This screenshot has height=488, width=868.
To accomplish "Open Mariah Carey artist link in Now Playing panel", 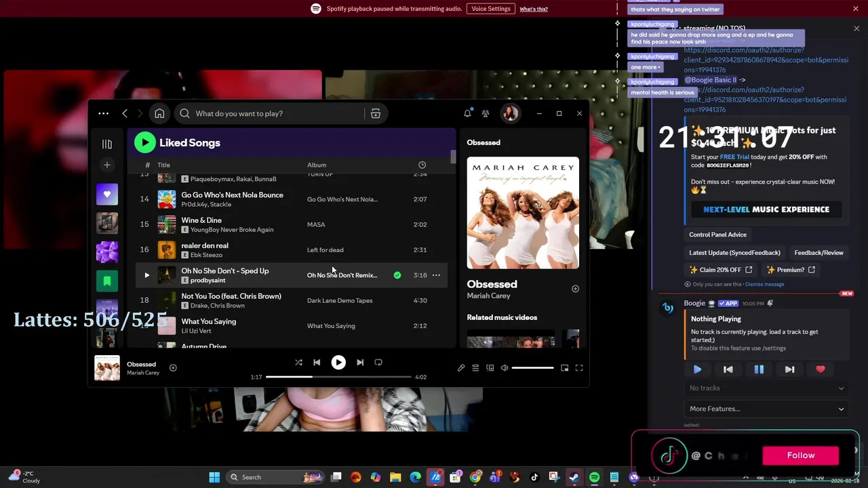I will [488, 296].
